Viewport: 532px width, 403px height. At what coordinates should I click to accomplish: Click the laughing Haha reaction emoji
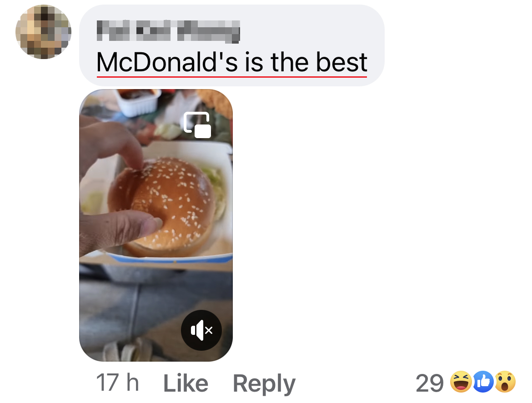(x=461, y=382)
